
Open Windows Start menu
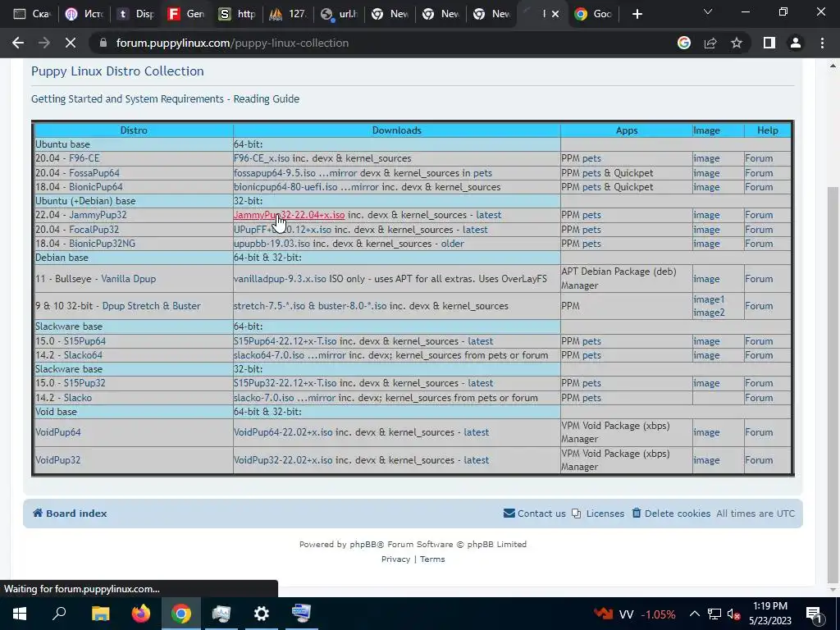20,614
